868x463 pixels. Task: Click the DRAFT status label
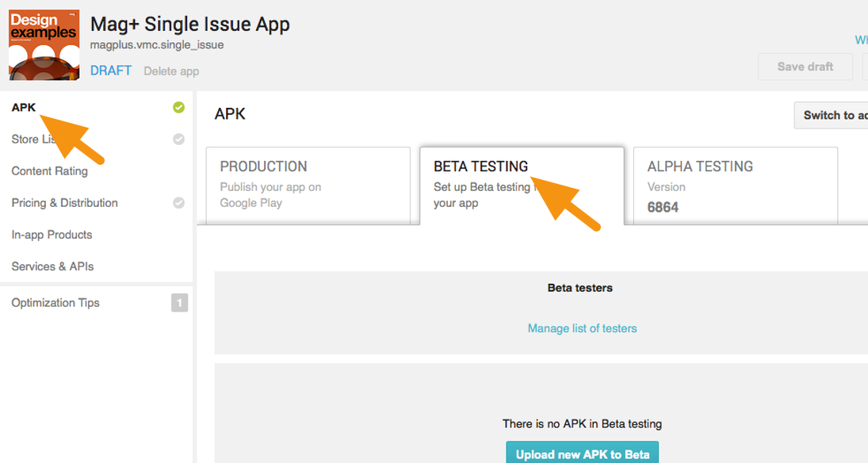pos(111,71)
